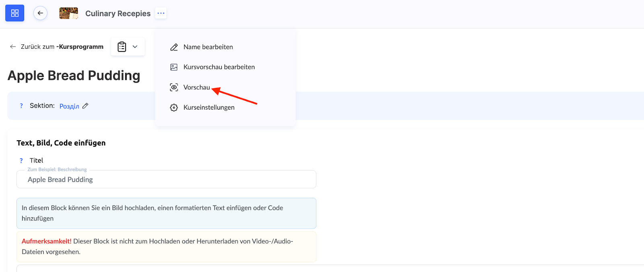The height and width of the screenshot is (272, 644).
Task: Choose Kursvorschau bearbeiten menu entry
Action: pos(219,67)
